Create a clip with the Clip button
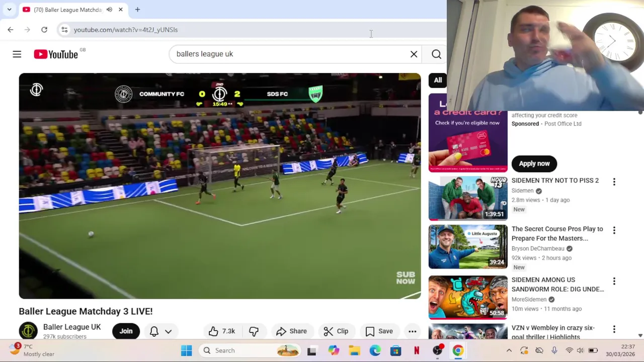The image size is (644, 362). (336, 331)
